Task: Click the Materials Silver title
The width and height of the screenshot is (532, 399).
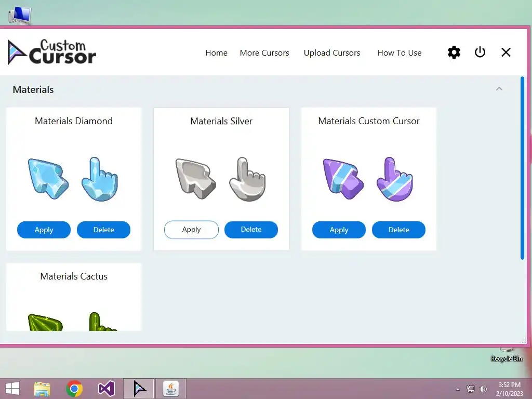Action: point(221,121)
